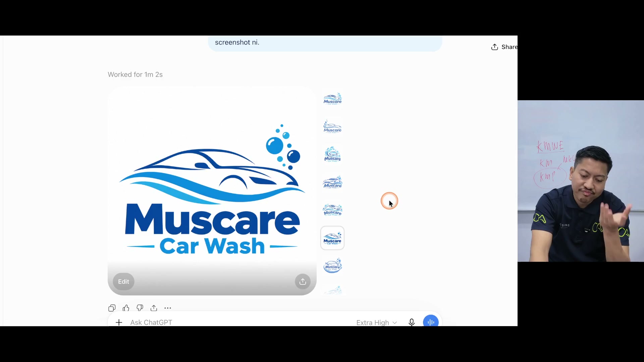
Task: Select the third Muscare logo thumbnail
Action: (x=332, y=155)
